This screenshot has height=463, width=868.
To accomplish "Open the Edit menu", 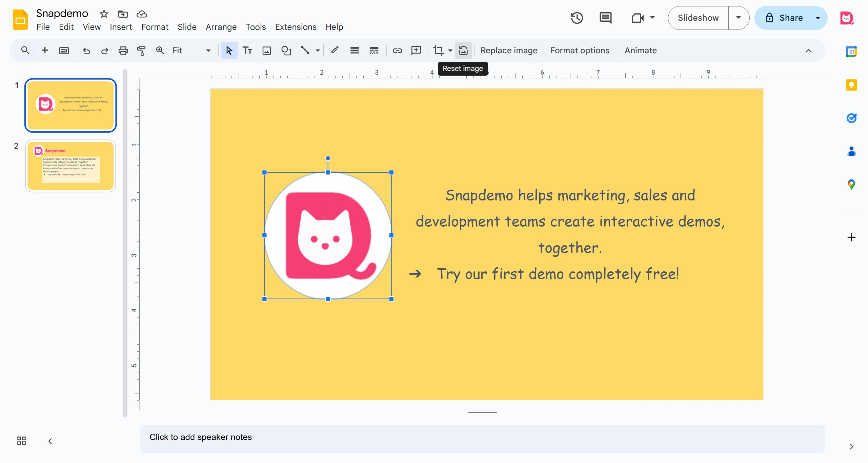I will [x=66, y=27].
